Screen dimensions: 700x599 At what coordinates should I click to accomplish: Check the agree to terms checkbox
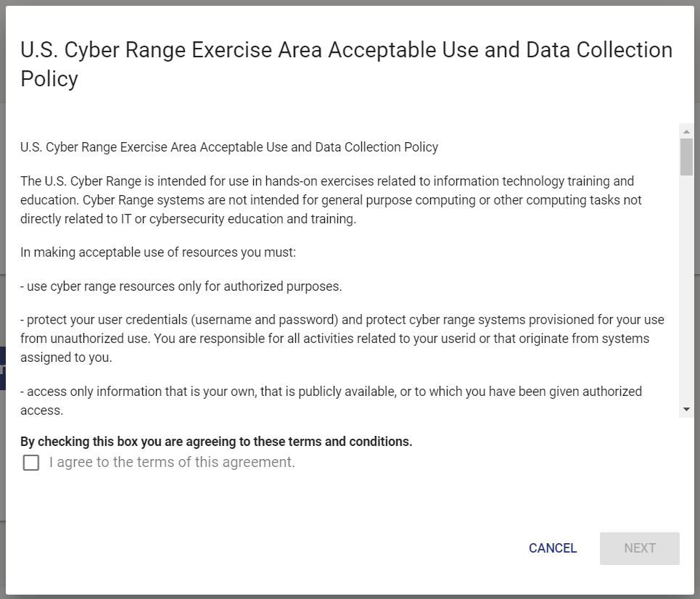click(x=31, y=463)
